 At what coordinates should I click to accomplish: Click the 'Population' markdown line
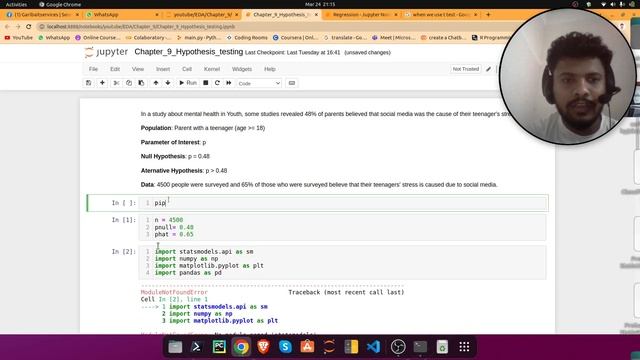(x=203, y=128)
